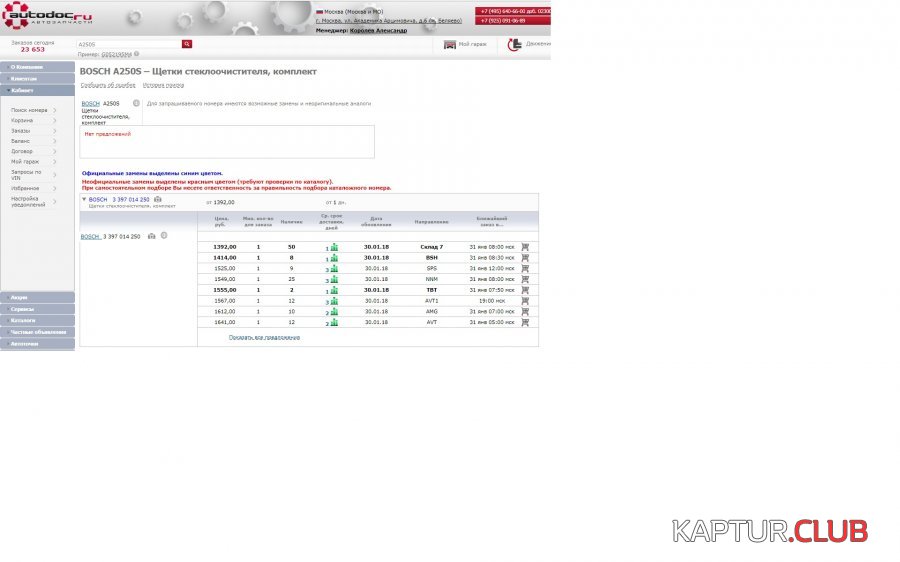Expand the Баланс chevron in sidebar
Screen dimensions: 900x562
click(x=55, y=141)
